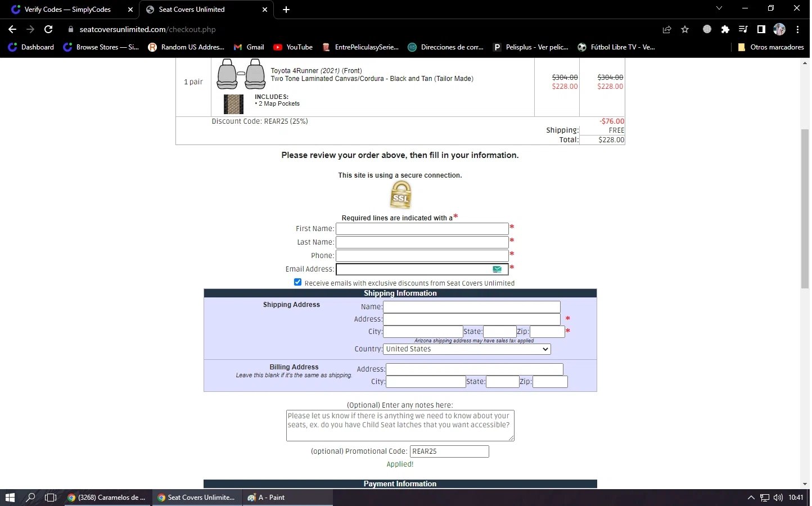
Task: Open the Dashboard bookmark
Action: pyautogui.click(x=31, y=47)
